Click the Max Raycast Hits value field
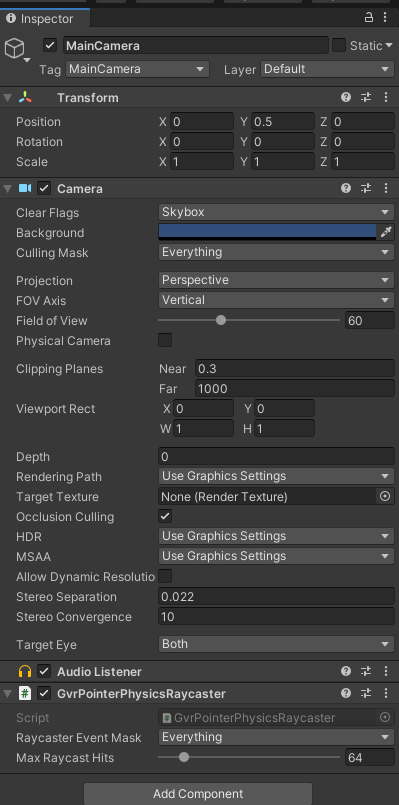 370,757
